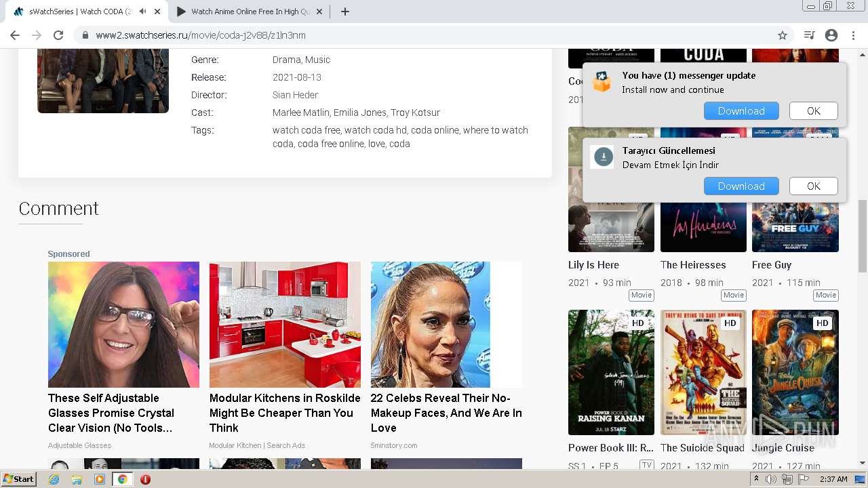Open Jungle Cruise poster

795,372
